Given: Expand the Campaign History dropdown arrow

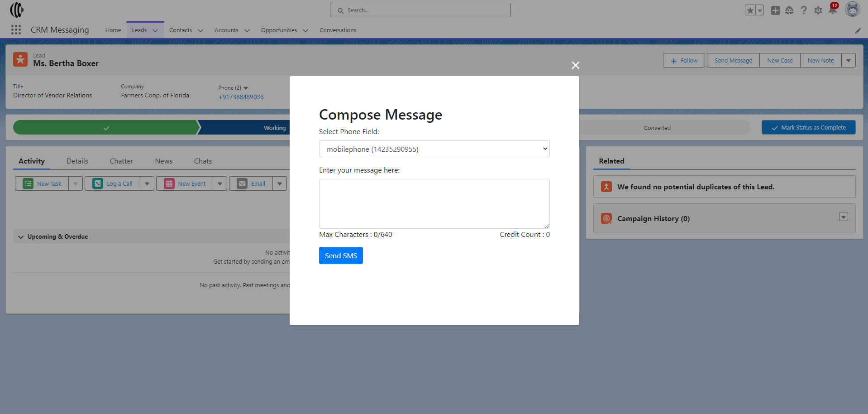Looking at the screenshot, I should (844, 217).
